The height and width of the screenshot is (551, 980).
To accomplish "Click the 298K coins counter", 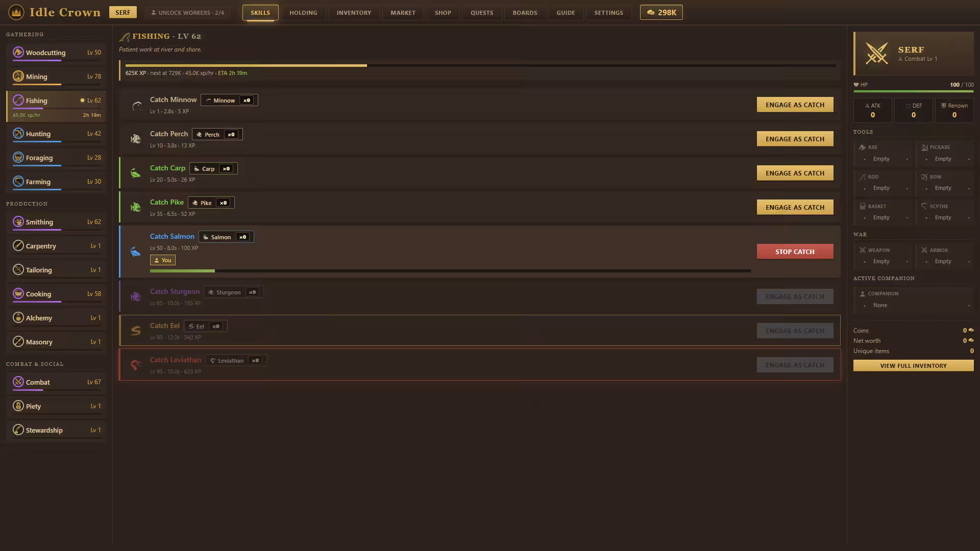I will (661, 12).
